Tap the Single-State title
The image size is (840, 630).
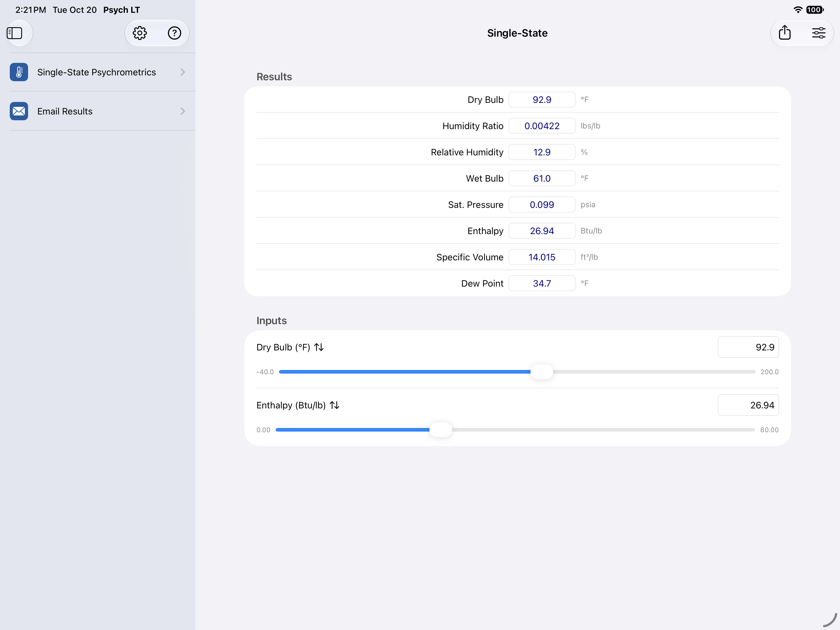[x=517, y=33]
